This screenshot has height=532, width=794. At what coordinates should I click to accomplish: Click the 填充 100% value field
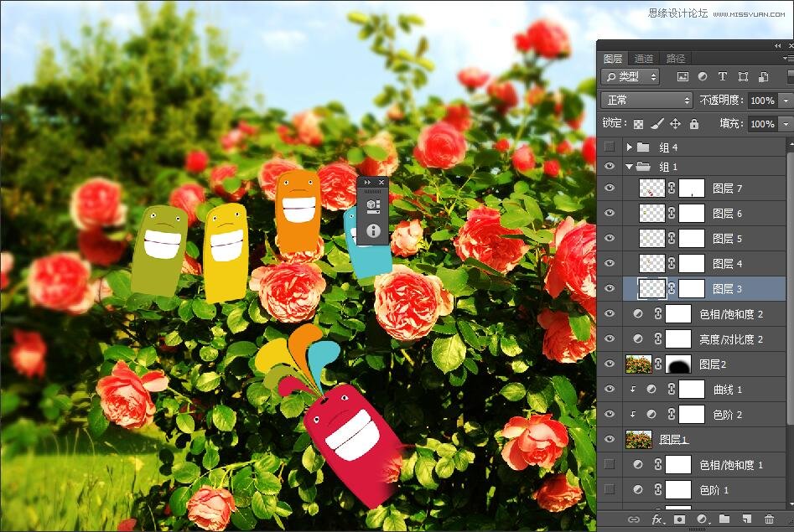click(x=763, y=123)
